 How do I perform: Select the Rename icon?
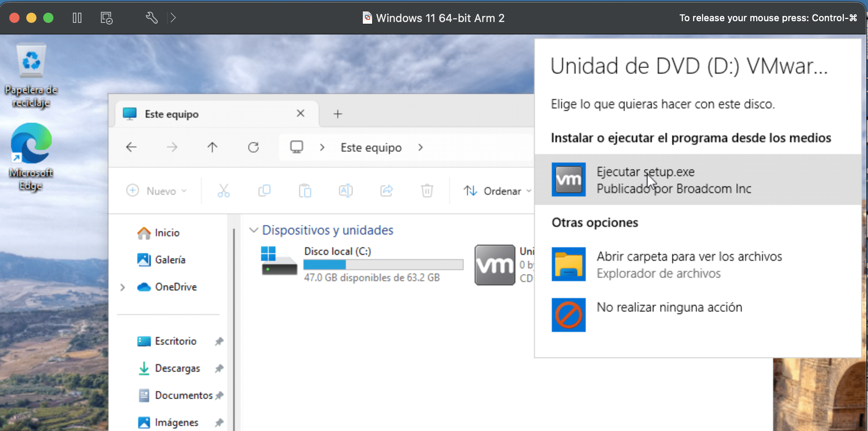point(345,191)
